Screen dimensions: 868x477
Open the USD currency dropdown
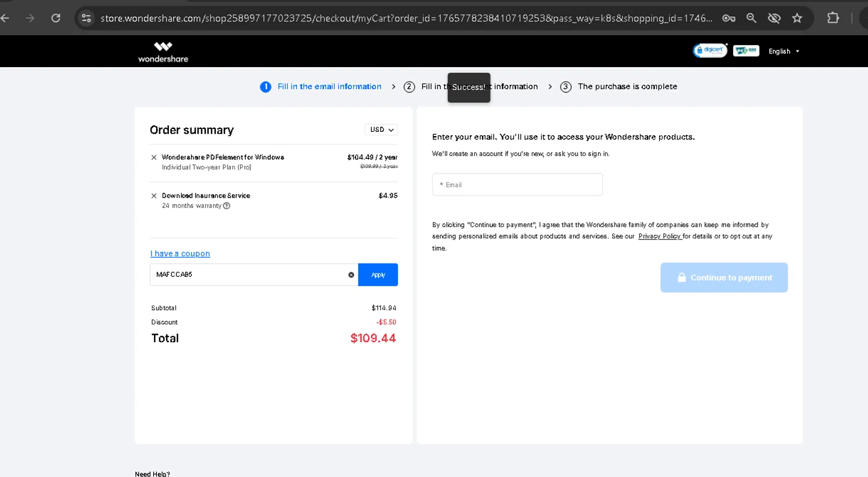[x=381, y=130]
